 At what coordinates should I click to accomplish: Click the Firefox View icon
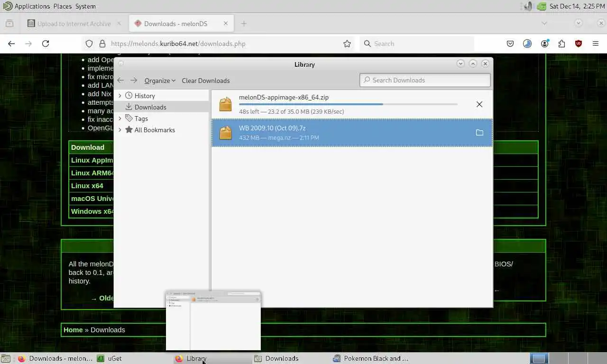pyautogui.click(x=9, y=24)
